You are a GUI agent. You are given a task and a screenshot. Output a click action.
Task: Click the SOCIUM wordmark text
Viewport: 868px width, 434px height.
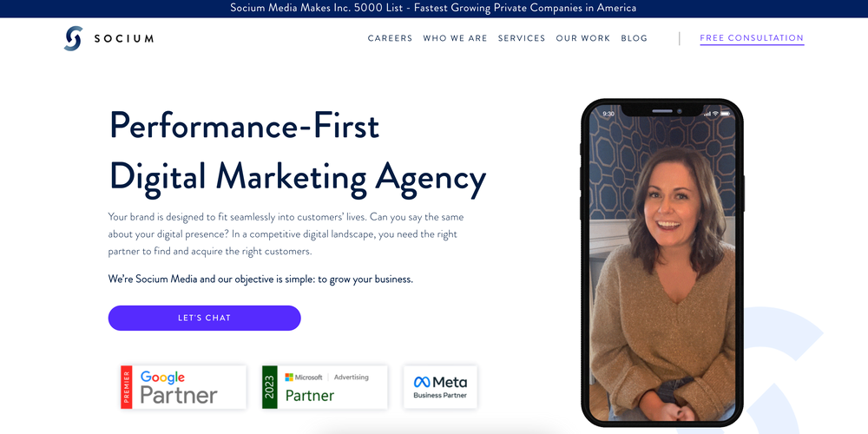[123, 39]
